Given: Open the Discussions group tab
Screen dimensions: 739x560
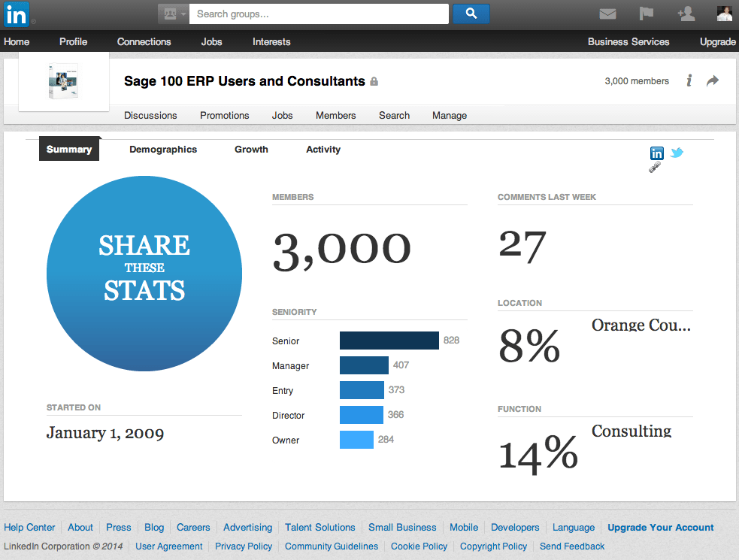Looking at the screenshot, I should click(x=150, y=116).
